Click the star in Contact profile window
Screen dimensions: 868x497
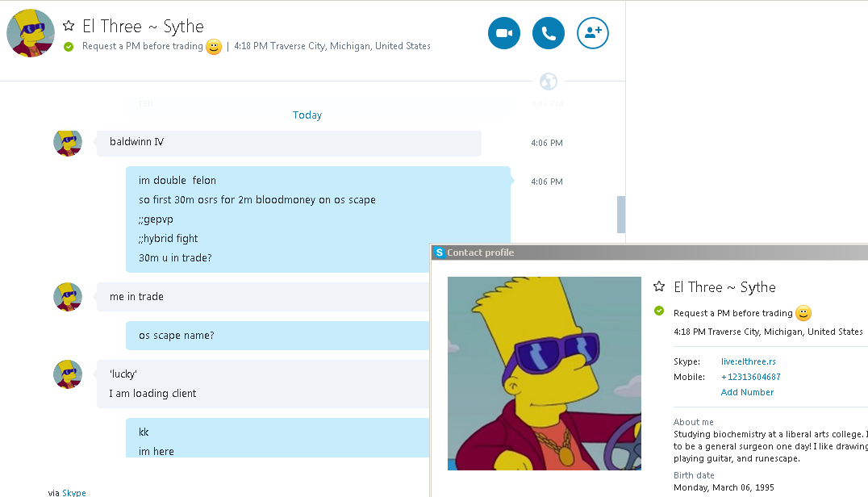click(659, 286)
